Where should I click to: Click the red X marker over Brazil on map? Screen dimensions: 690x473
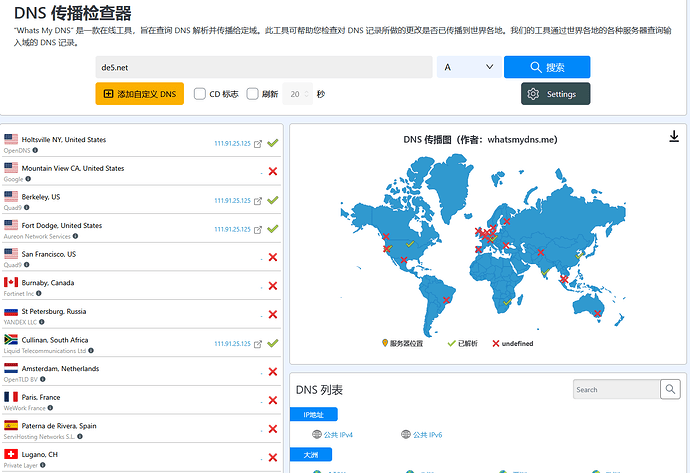[446, 300]
